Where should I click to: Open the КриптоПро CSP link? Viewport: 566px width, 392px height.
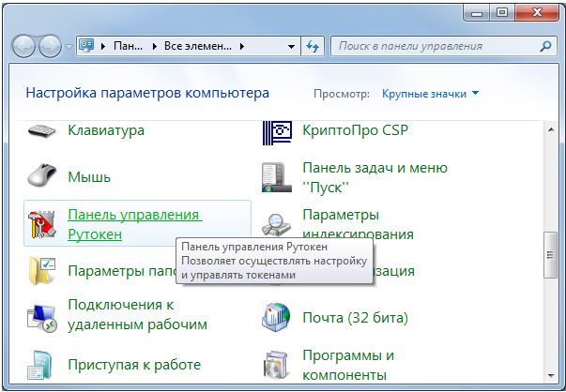click(355, 130)
